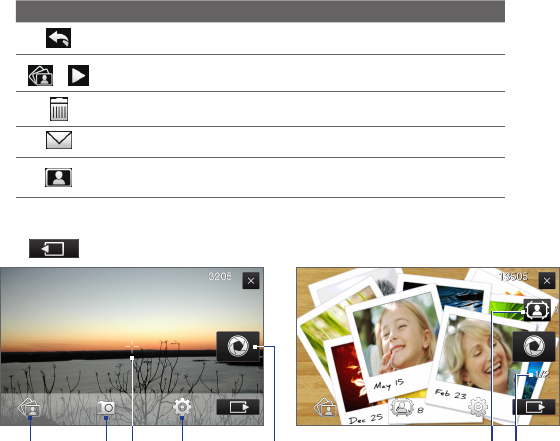Click the play slideshow triangle icon
This screenshot has height=441, width=560.
click(x=79, y=75)
